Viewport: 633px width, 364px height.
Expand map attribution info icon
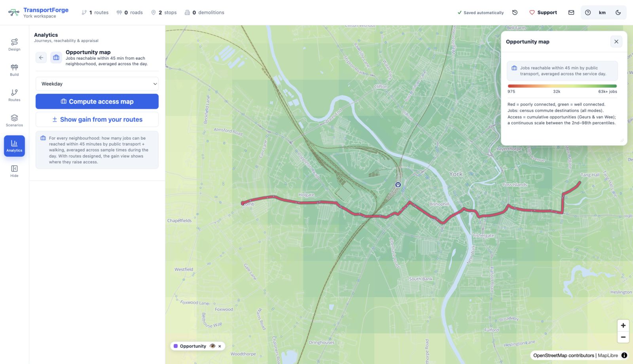pos(624,355)
